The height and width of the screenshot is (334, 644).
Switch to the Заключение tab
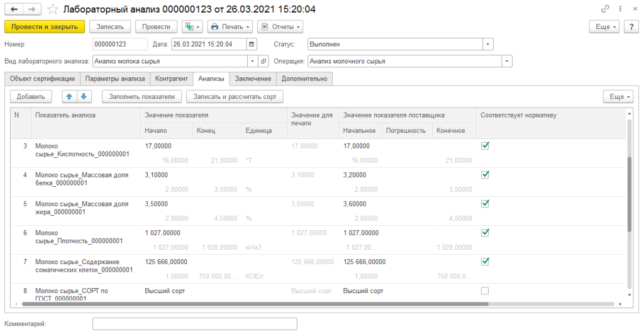(253, 79)
